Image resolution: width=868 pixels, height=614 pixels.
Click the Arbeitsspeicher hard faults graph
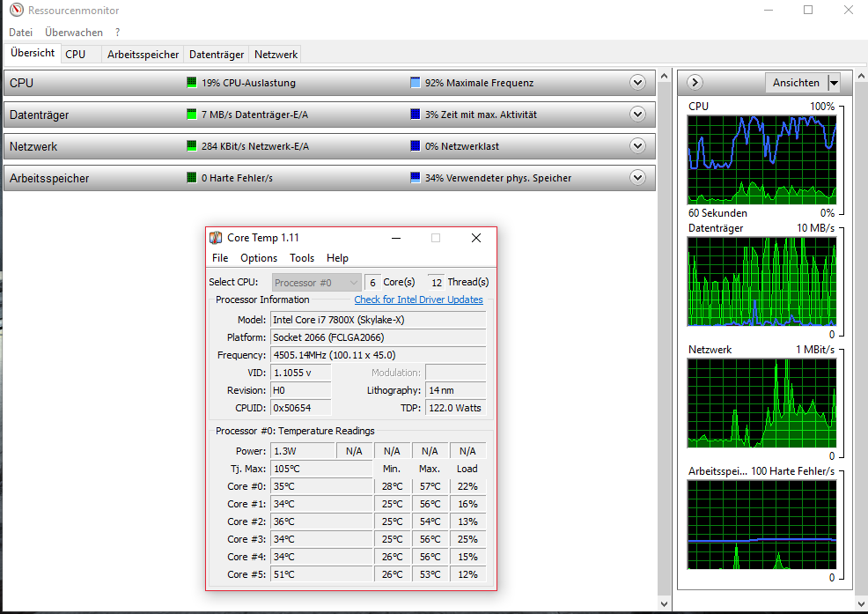click(x=761, y=525)
